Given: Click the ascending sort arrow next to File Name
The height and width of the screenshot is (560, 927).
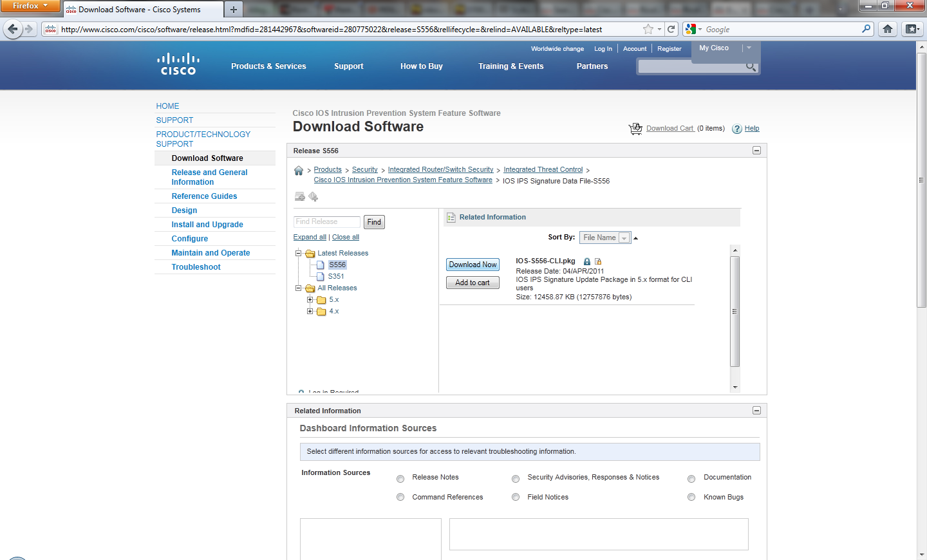Looking at the screenshot, I should 636,238.
